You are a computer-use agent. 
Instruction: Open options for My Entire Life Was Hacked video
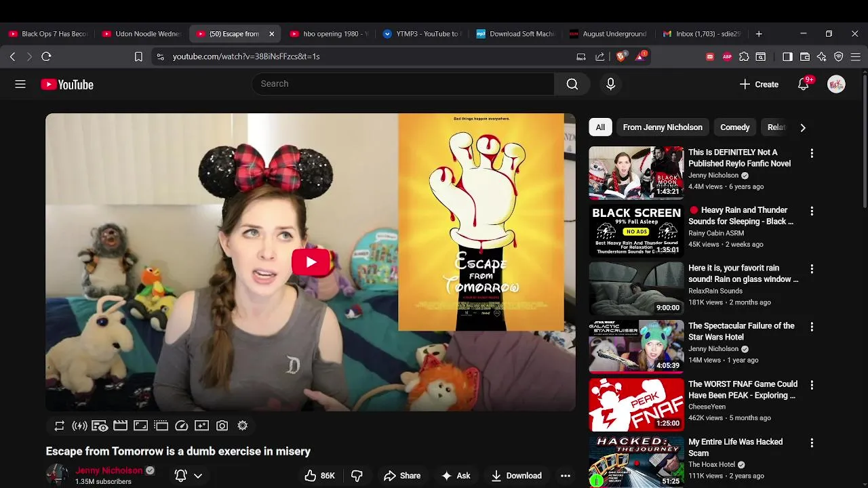point(812,443)
